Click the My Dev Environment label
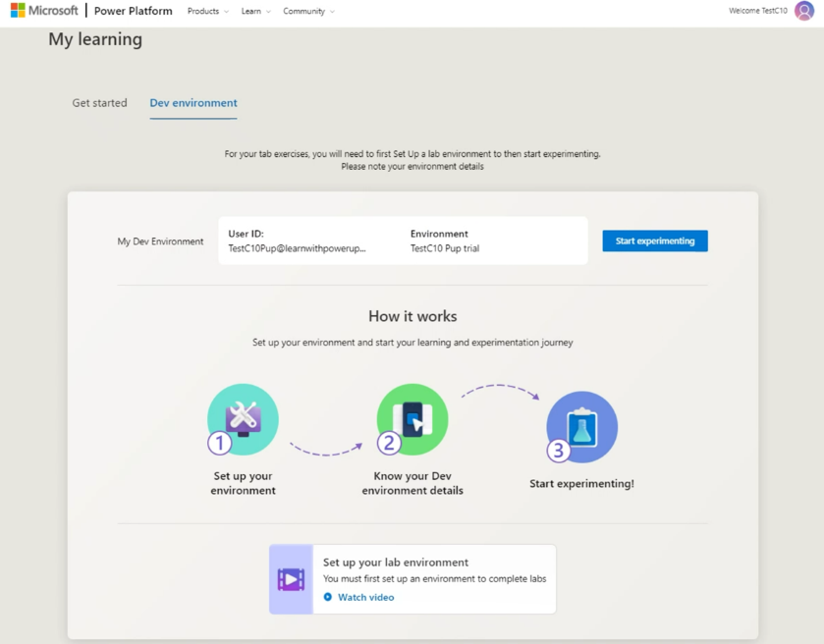This screenshot has height=644, width=824. (x=160, y=241)
